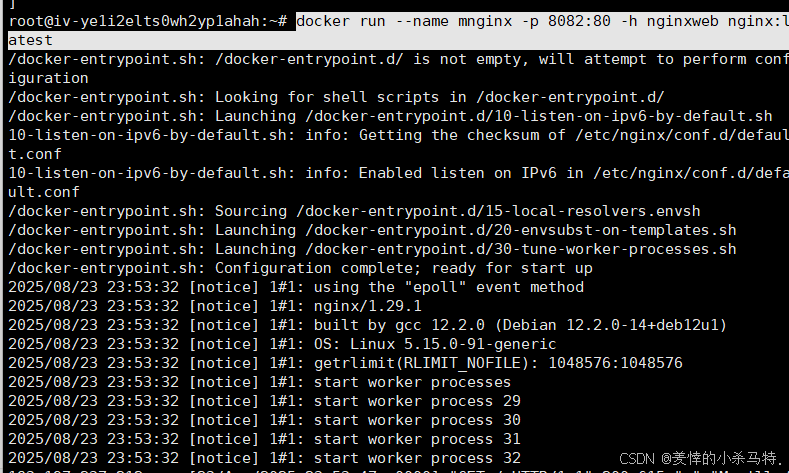Click the root@iv-ye1i2elts0wh2yp1ahah shell prompt
Image resolution: width=789 pixels, height=473 pixels.
coord(148,22)
